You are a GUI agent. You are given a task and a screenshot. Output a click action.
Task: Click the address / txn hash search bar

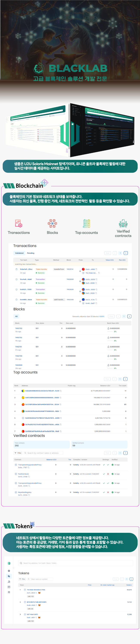pyautogui.click(x=76, y=563)
